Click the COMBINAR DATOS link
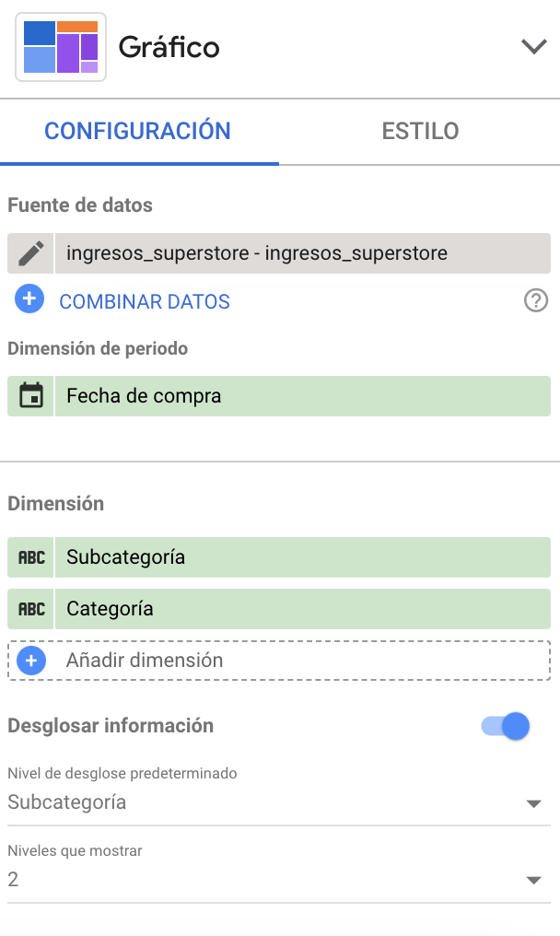This screenshot has width=560, height=936. (x=145, y=301)
